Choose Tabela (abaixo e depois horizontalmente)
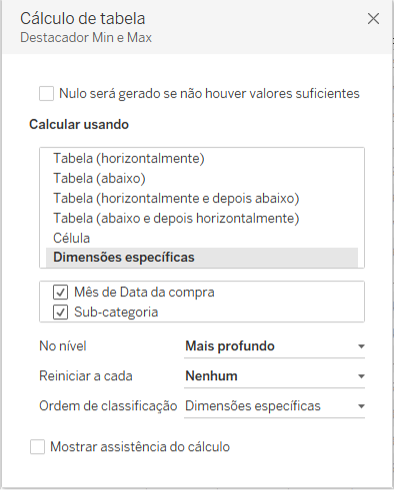394x490 pixels. tap(202, 218)
